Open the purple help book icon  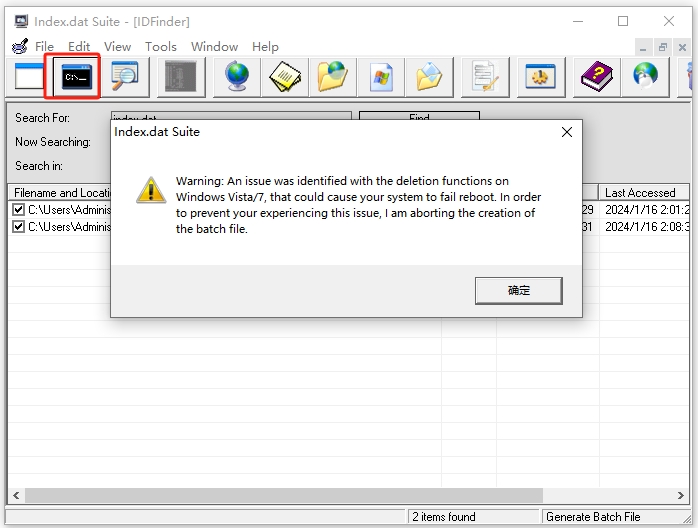(x=597, y=77)
